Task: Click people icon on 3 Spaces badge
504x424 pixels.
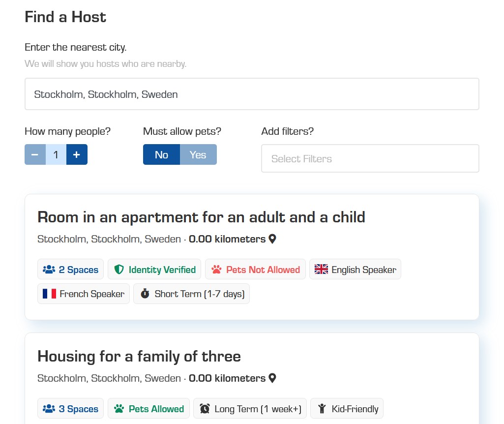Action: pos(49,409)
